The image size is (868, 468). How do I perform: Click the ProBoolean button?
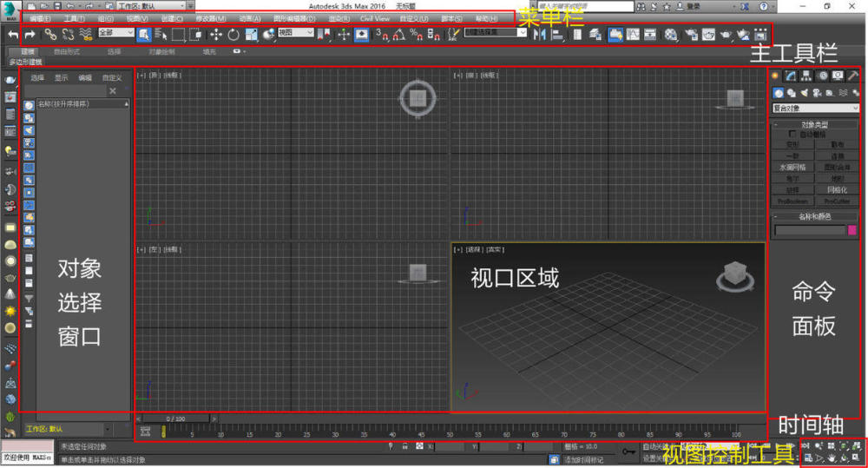tap(792, 201)
